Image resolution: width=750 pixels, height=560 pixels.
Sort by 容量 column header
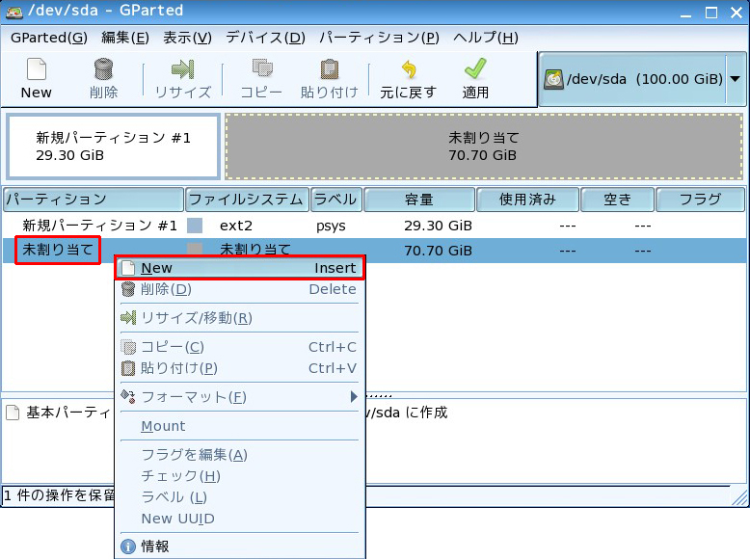tap(419, 200)
